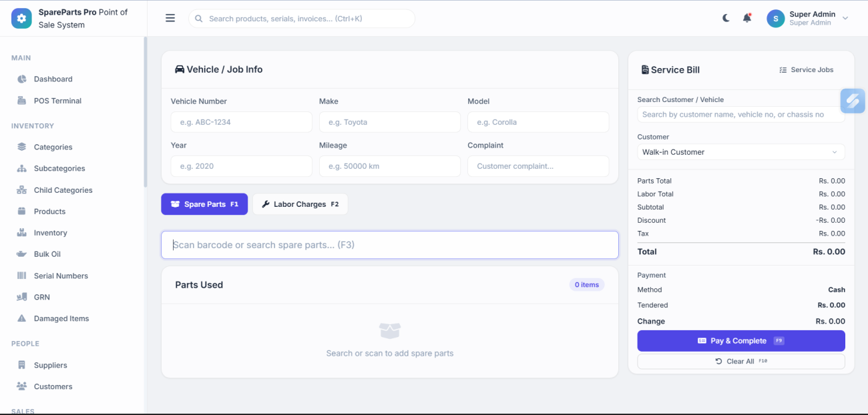Click the Products box icon
Image resolution: width=868 pixels, height=415 pixels.
(x=21, y=212)
